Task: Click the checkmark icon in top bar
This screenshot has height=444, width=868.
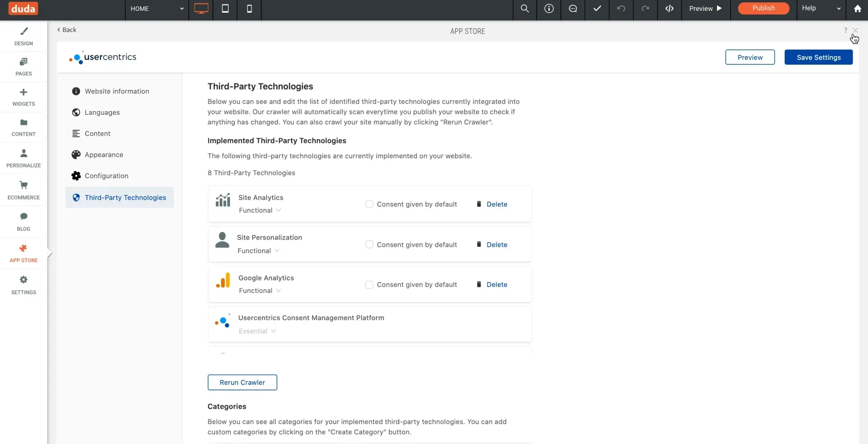Action: pos(597,9)
